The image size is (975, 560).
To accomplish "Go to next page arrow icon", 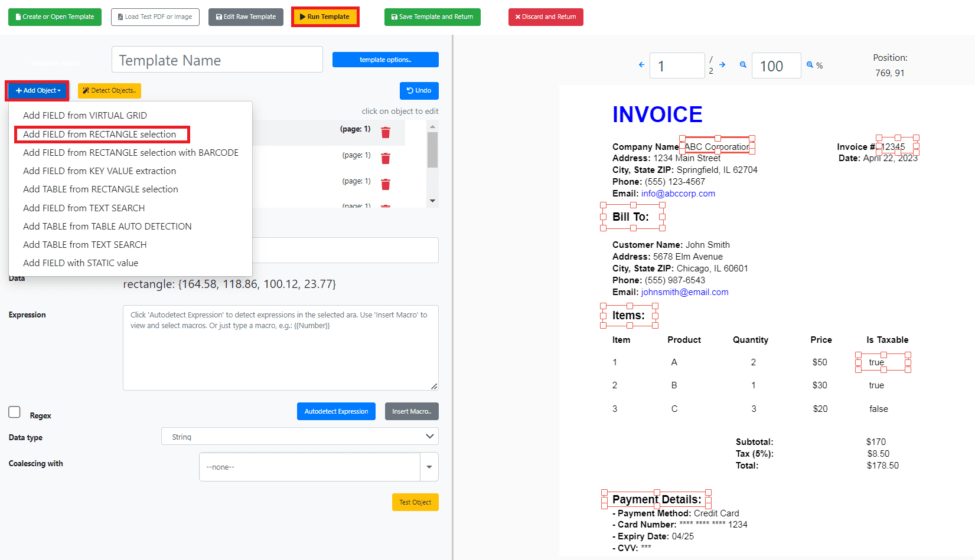I will [722, 65].
